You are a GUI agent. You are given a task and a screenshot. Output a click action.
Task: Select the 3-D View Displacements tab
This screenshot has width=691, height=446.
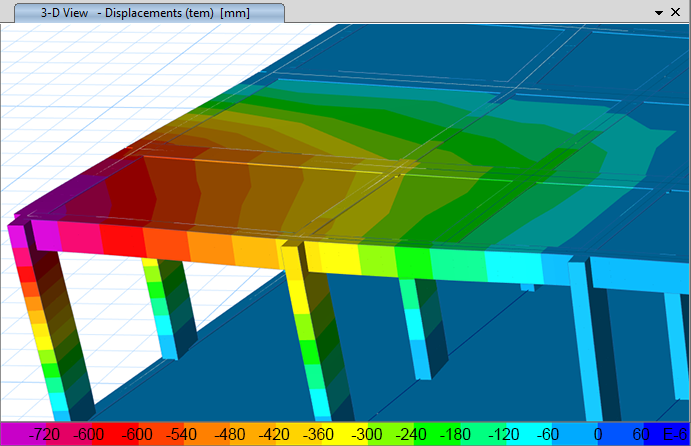coord(145,12)
